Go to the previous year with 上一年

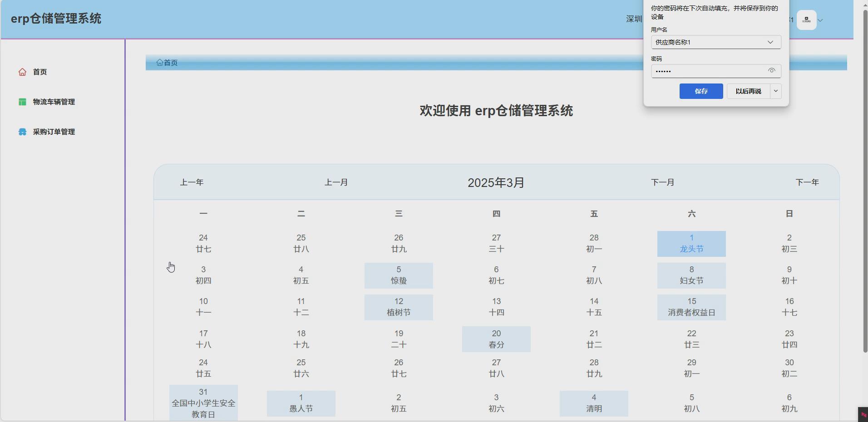coord(192,182)
